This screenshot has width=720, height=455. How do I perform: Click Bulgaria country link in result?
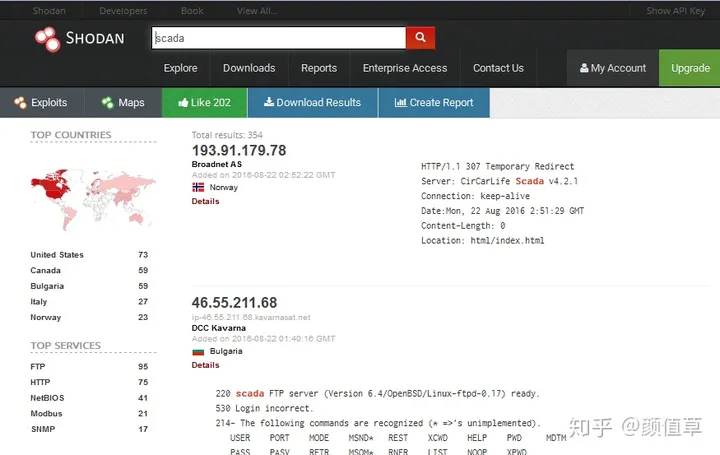click(x=226, y=351)
